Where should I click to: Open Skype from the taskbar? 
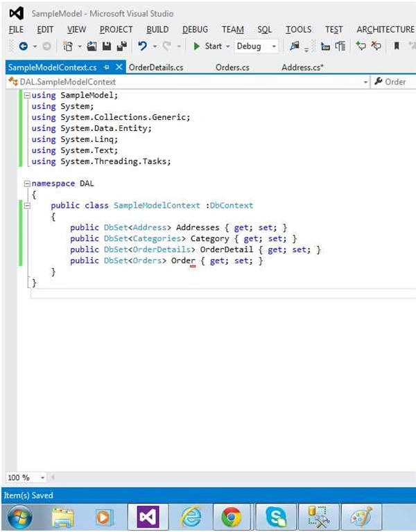coord(276,517)
